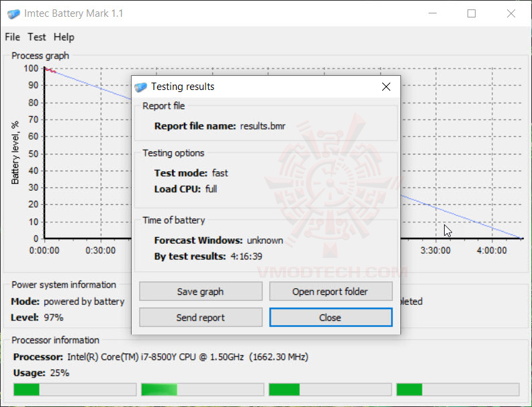532x407 pixels.
Task: Open the report folder
Action: [x=330, y=291]
